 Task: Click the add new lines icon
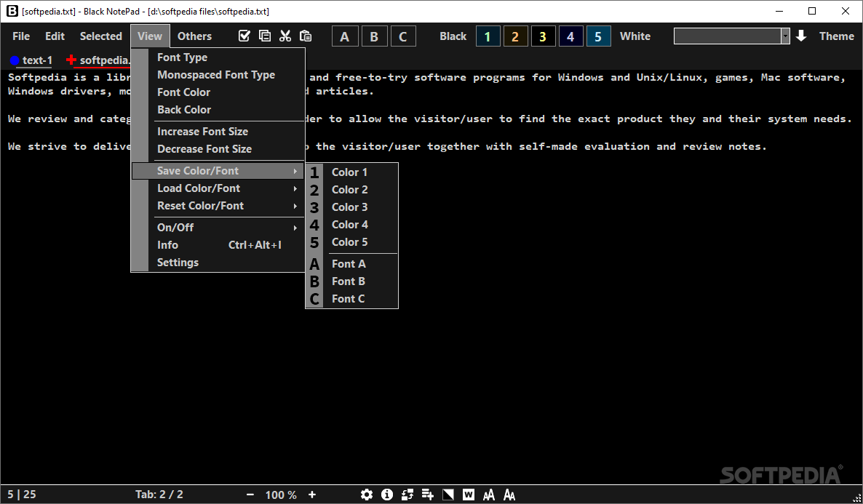(428, 495)
